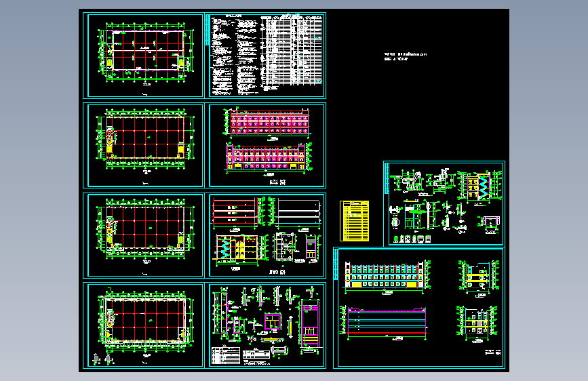Screen dimensions: 588x381
Task: Select the roof plan sheet with small corner details
Action: (x=144, y=325)
